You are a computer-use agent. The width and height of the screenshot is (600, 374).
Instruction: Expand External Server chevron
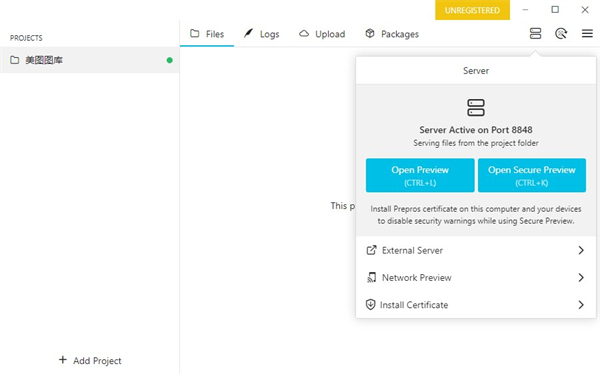click(581, 250)
